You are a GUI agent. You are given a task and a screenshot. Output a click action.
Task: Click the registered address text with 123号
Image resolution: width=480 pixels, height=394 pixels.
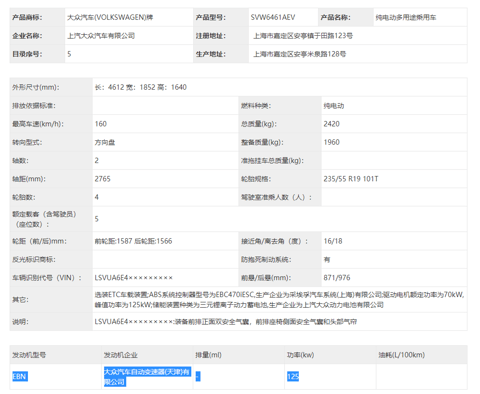[303, 36]
